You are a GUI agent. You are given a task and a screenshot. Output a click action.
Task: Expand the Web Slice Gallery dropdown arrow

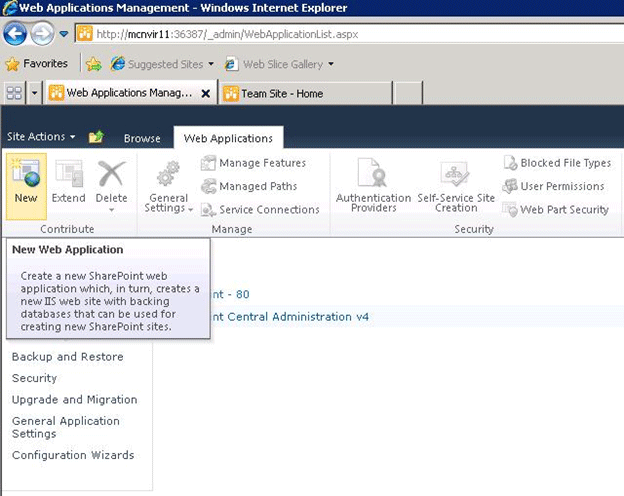[x=331, y=64]
